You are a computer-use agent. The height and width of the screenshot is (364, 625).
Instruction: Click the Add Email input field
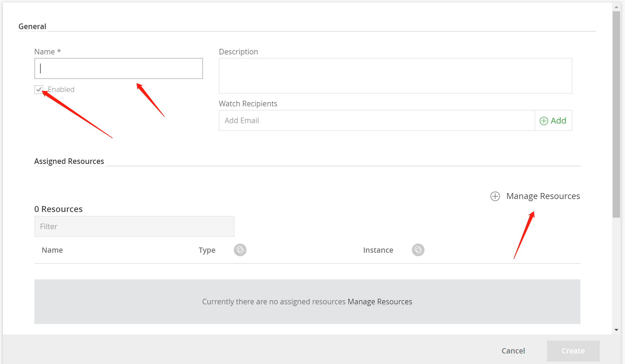point(377,121)
